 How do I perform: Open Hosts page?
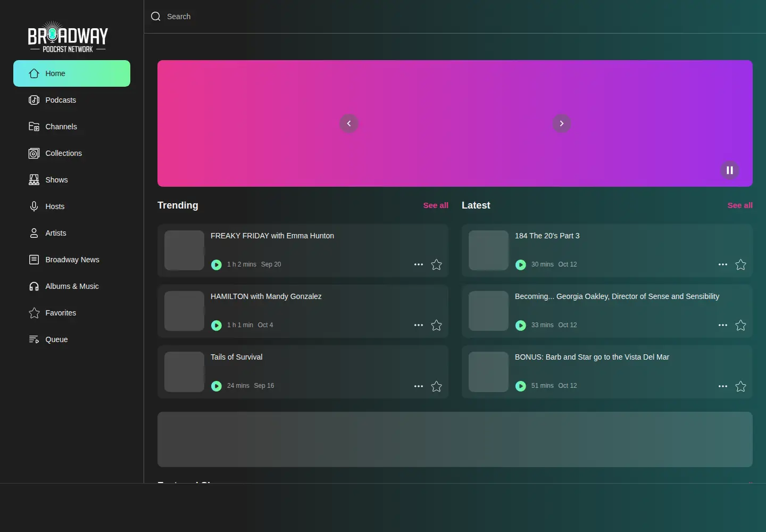(72, 206)
